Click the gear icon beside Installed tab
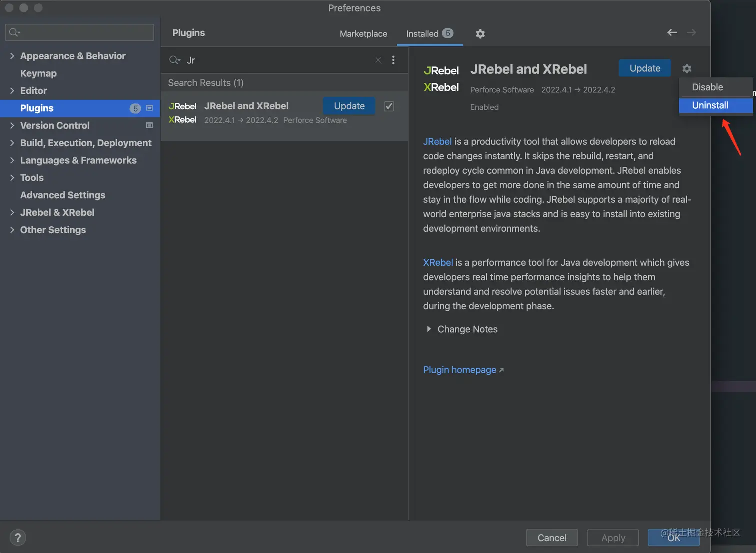Viewport: 756px width, 553px height. tap(480, 34)
